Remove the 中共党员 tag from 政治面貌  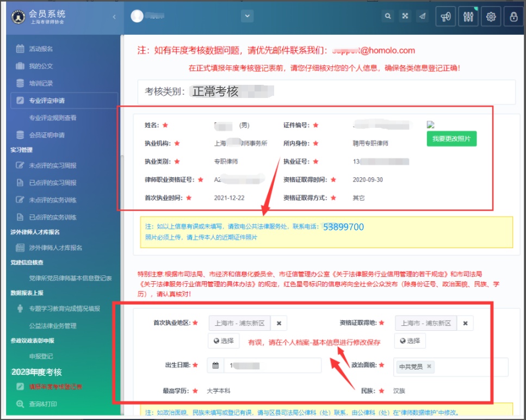coord(429,367)
